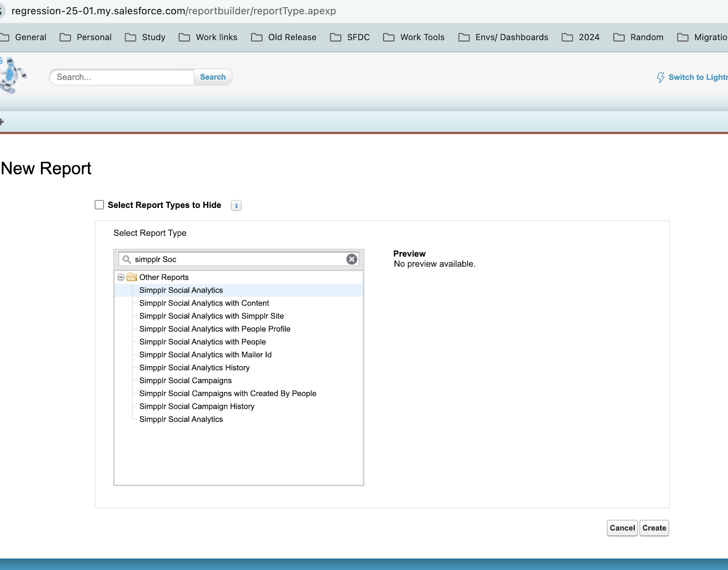The height and width of the screenshot is (570, 728).
Task: Select Simpplr Social Analytics with People Profile
Action: click(215, 329)
